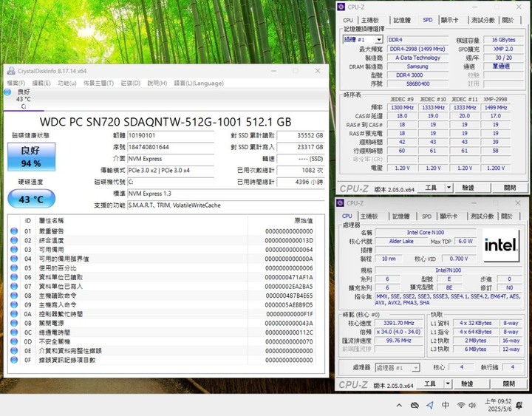Image resolution: width=532 pixels, height=416 pixels.
Task: Click status dot for attribute 0A 控制器繁忙時間
Action: pyautogui.click(x=14, y=314)
